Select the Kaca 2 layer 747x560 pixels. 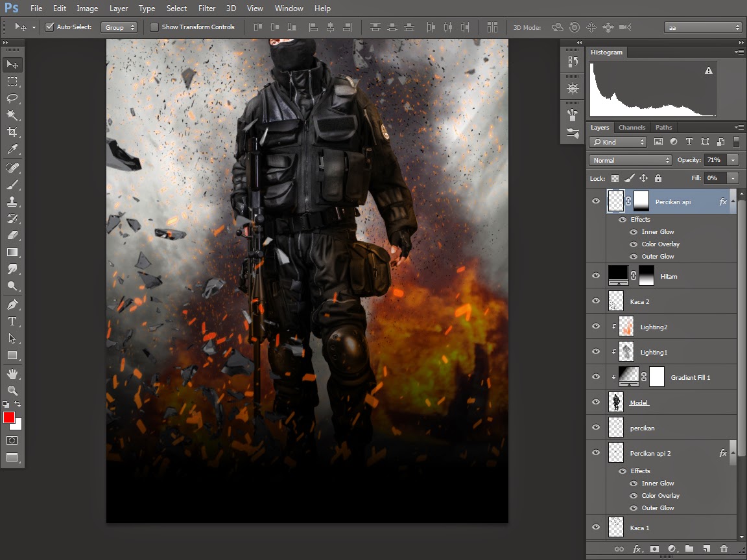tap(674, 301)
